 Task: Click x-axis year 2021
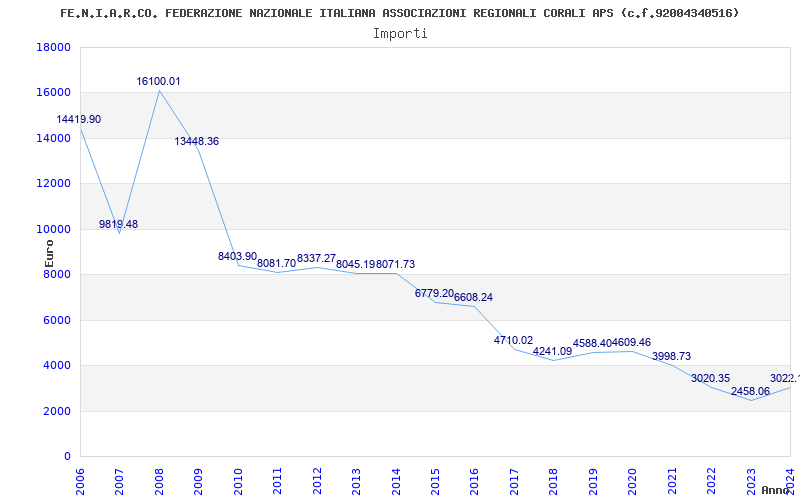pyautogui.click(x=672, y=482)
